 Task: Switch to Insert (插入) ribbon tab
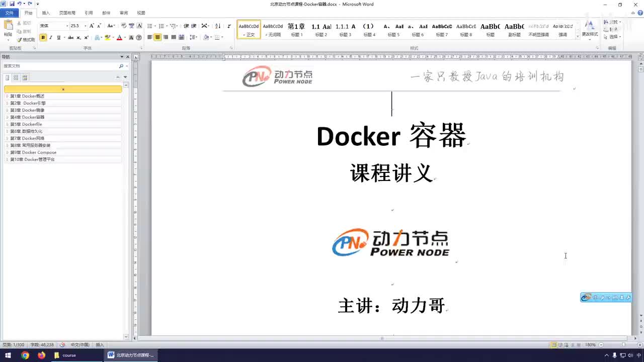pos(46,13)
